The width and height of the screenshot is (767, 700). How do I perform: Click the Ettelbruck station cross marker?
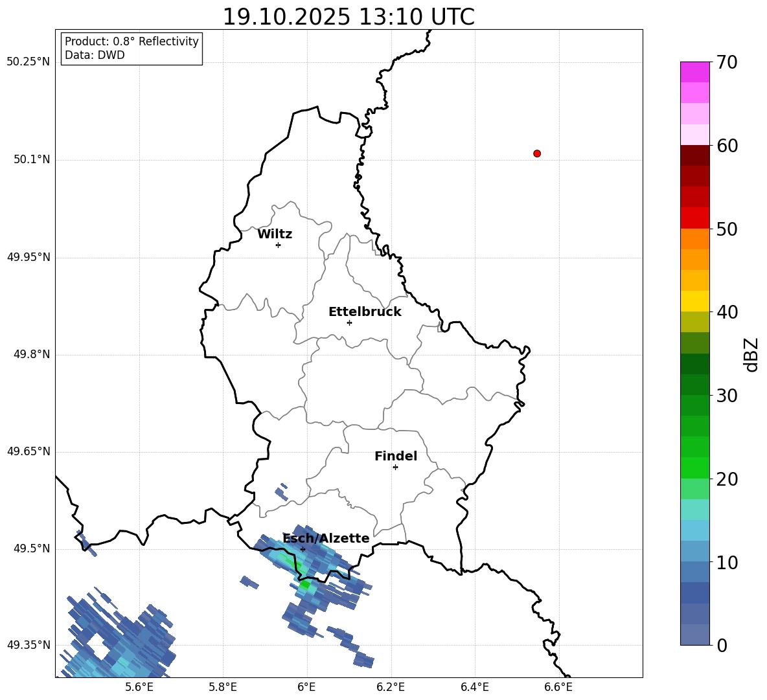pyautogui.click(x=349, y=322)
